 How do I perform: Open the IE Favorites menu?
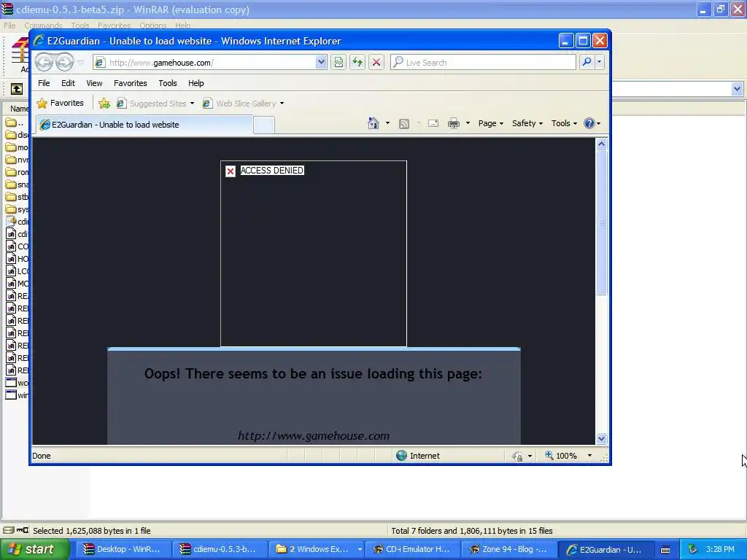point(131,83)
